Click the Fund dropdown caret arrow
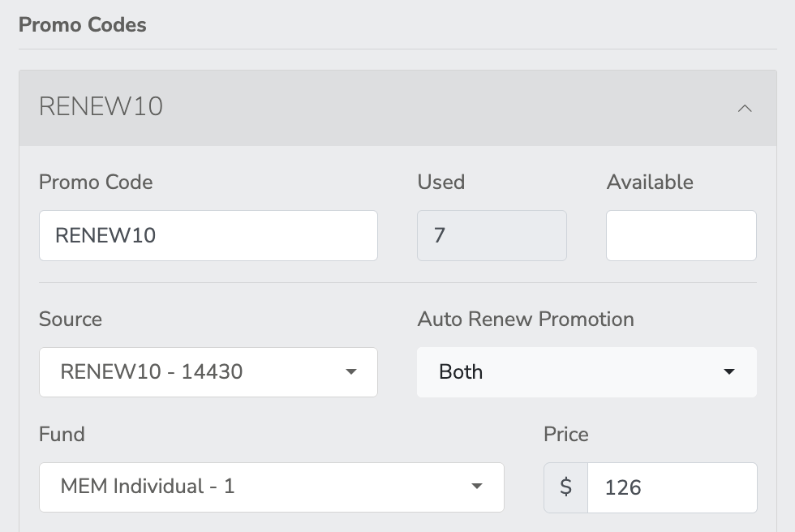 pyautogui.click(x=477, y=487)
